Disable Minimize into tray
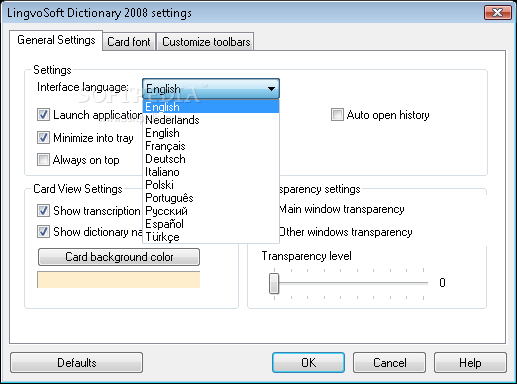The height and width of the screenshot is (384, 517). click(x=43, y=137)
